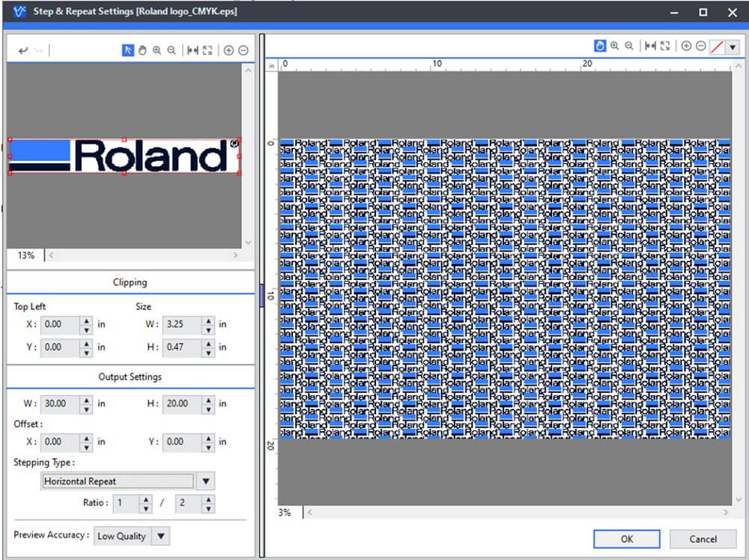The height and width of the screenshot is (560, 749).
Task: Select zoom-in magnifier in clipping preview toolbar
Action: click(157, 50)
